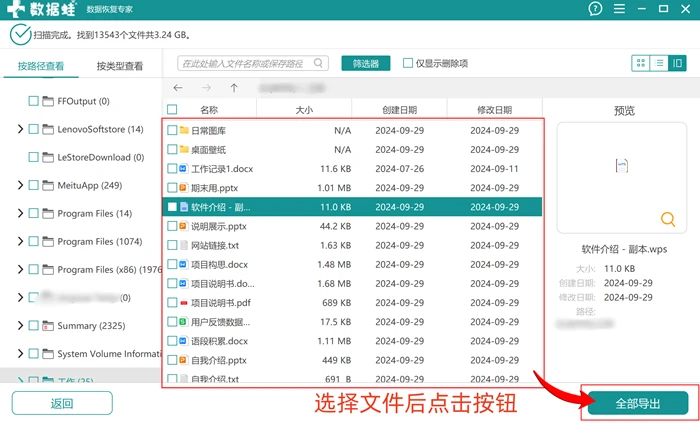
Task: Click the search magnifier in search box
Action: tap(318, 63)
